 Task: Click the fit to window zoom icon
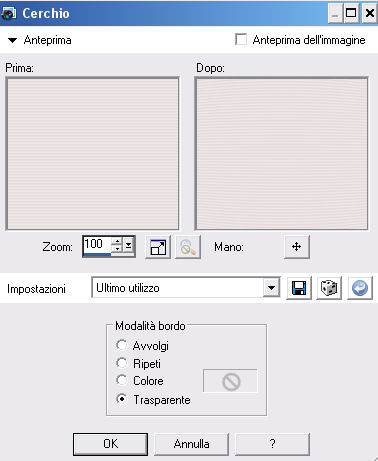coord(158,247)
